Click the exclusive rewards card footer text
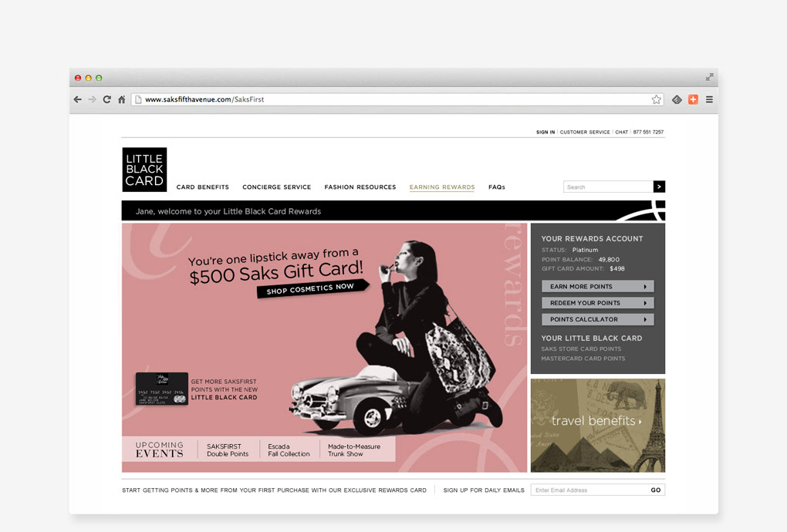Screen dimensions: 787x532 click(x=274, y=490)
